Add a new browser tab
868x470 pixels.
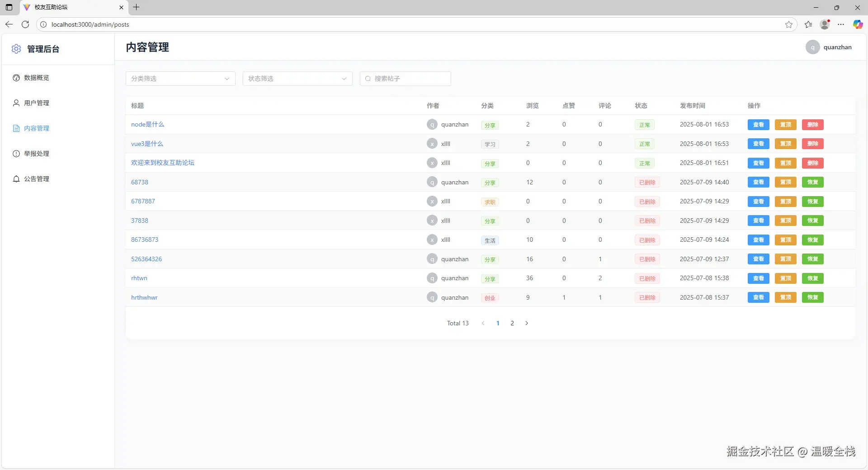136,7
